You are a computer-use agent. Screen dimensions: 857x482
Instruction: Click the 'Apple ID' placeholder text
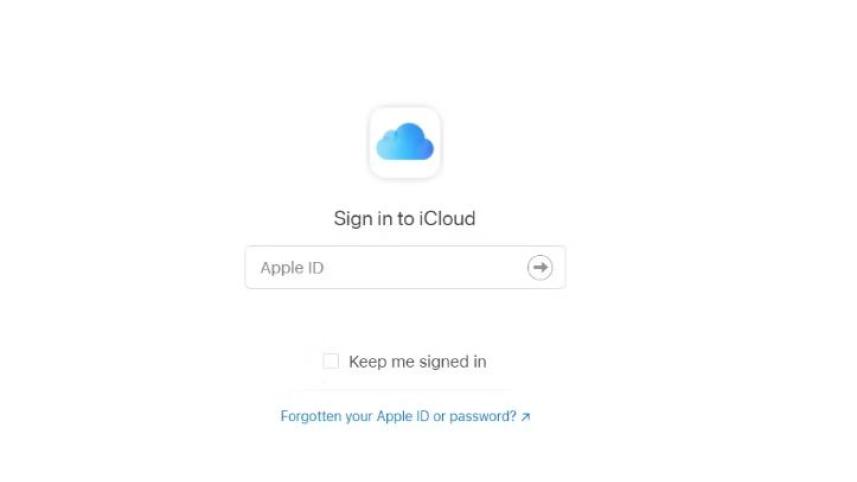click(x=292, y=268)
